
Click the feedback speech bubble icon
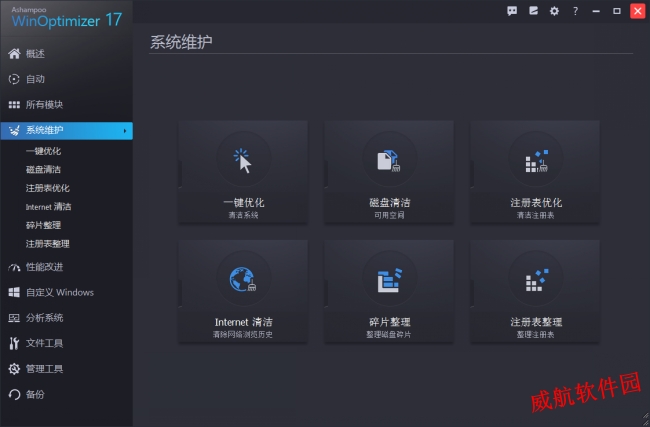click(512, 11)
